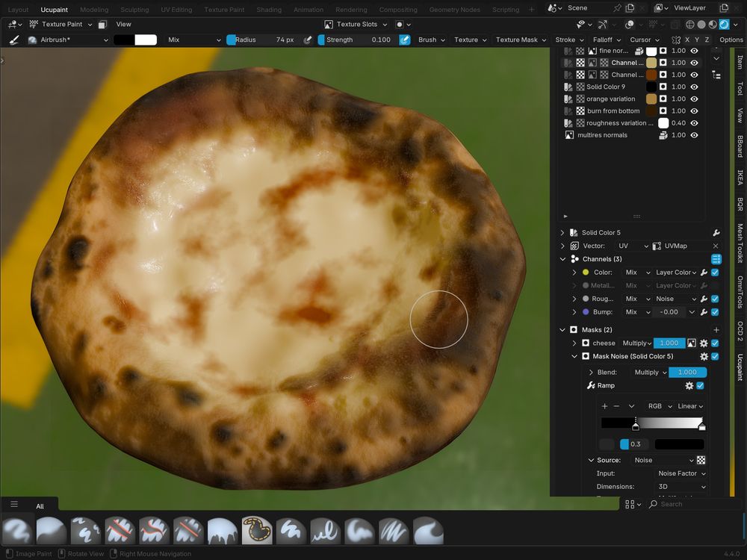Add a new mask with plus icon
Viewport: 747px width, 560px height.
[716, 329]
